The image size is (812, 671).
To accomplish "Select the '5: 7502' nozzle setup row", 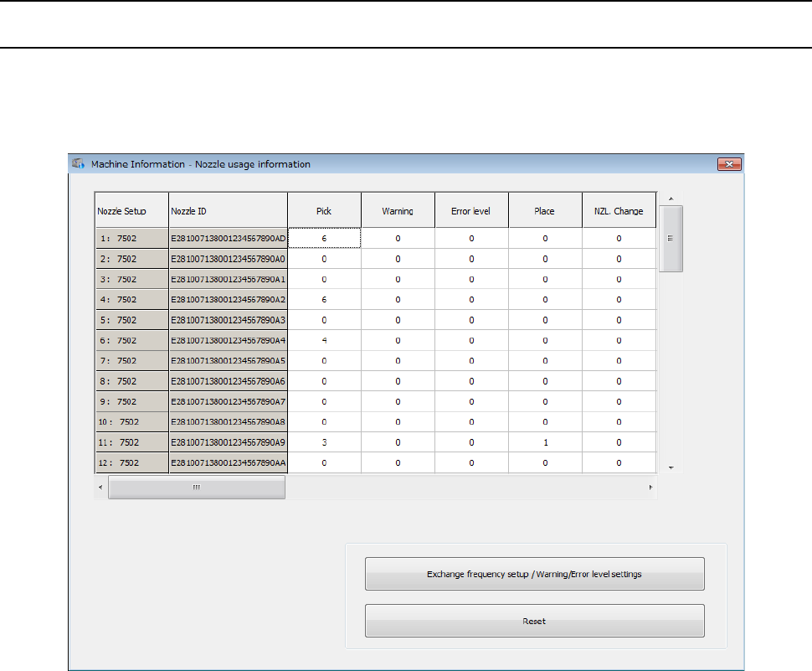I will [x=131, y=320].
